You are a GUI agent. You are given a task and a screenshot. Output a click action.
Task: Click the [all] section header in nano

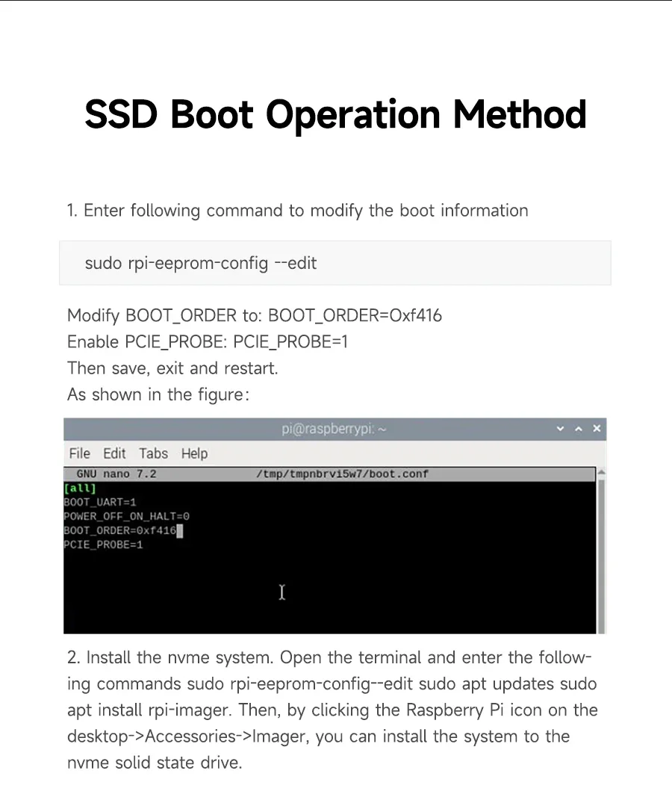80,488
